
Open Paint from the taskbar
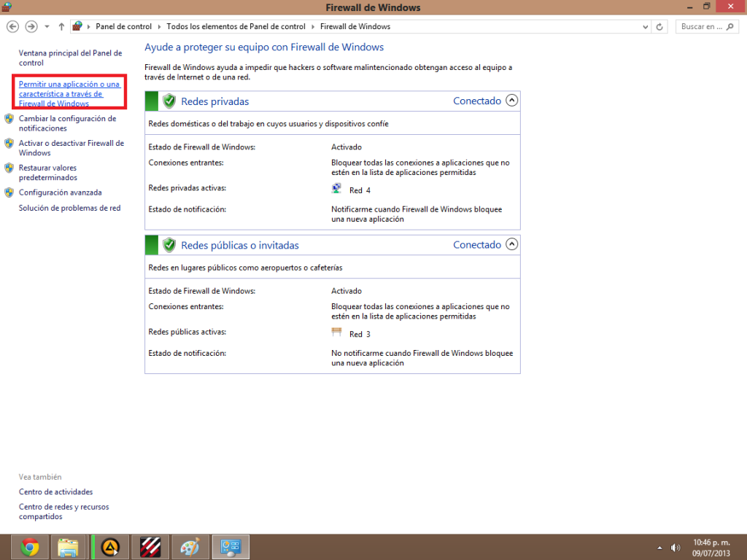coord(190,547)
